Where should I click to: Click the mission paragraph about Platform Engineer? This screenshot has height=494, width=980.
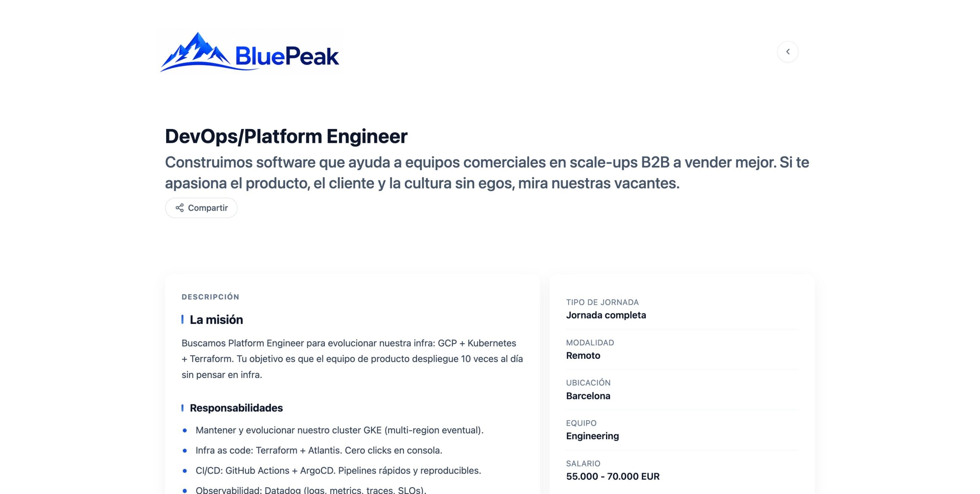(352, 359)
